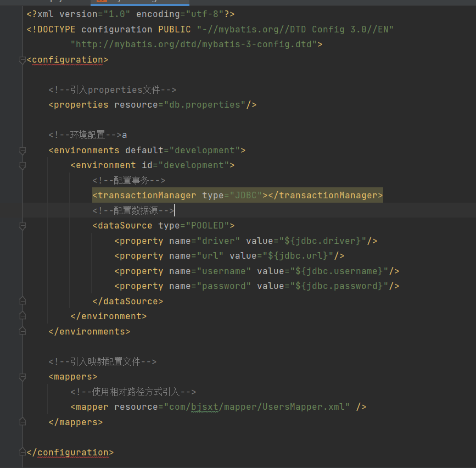
Task: Click the "db.properties" resource value
Action: point(205,105)
